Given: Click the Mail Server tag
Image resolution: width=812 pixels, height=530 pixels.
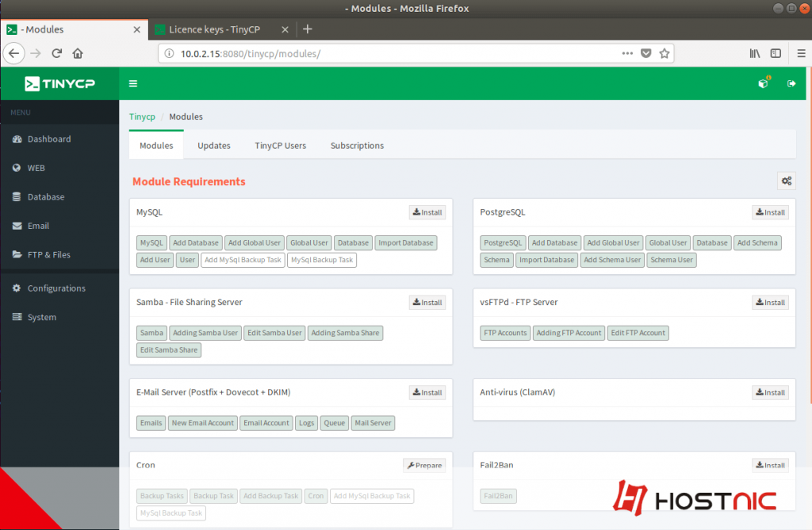Looking at the screenshot, I should 373,423.
